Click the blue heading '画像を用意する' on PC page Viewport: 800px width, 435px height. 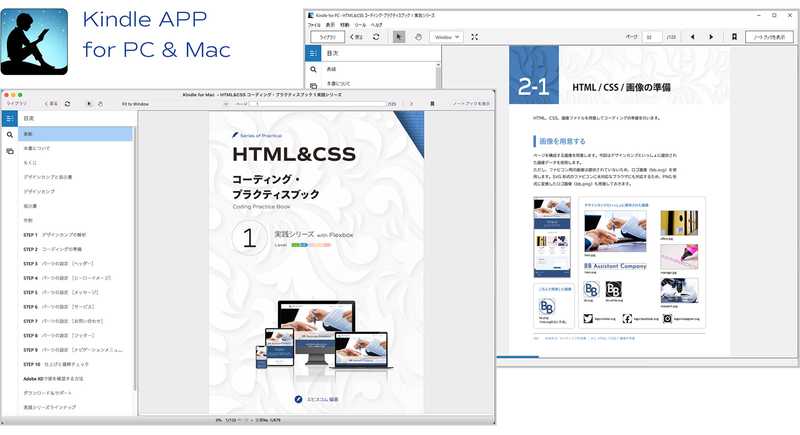click(x=562, y=141)
